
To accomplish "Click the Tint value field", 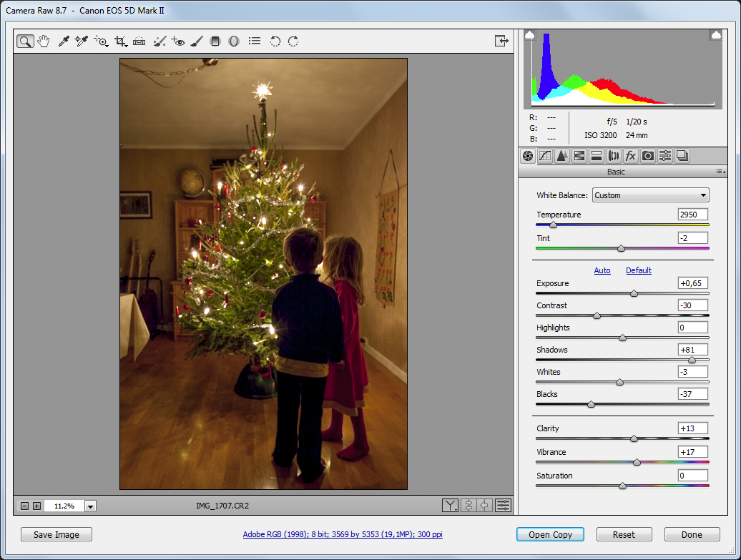I will [693, 238].
